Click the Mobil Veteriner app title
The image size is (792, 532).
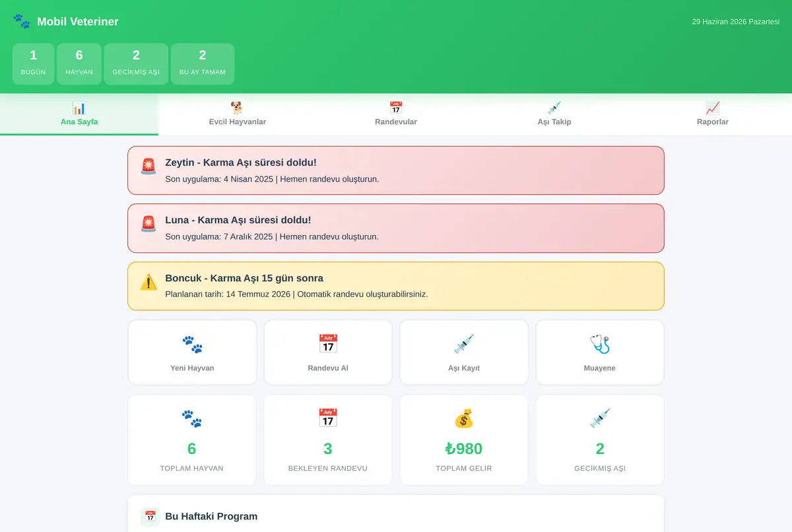[x=78, y=22]
